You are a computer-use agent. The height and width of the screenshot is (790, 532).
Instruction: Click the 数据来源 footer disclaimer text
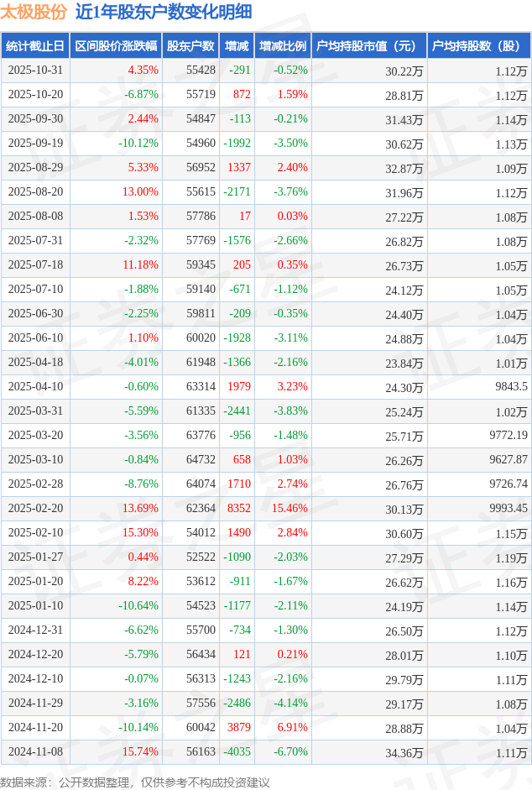click(136, 782)
